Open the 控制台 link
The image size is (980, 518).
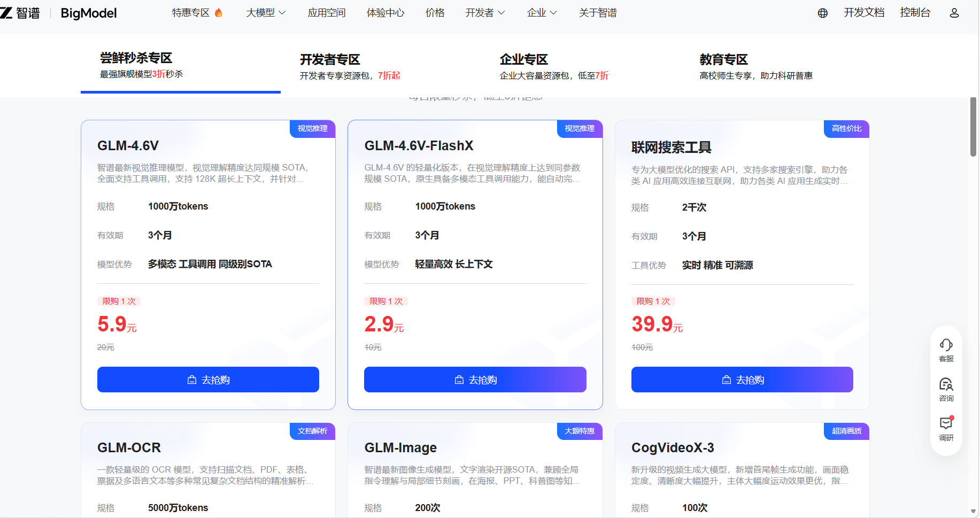point(915,13)
